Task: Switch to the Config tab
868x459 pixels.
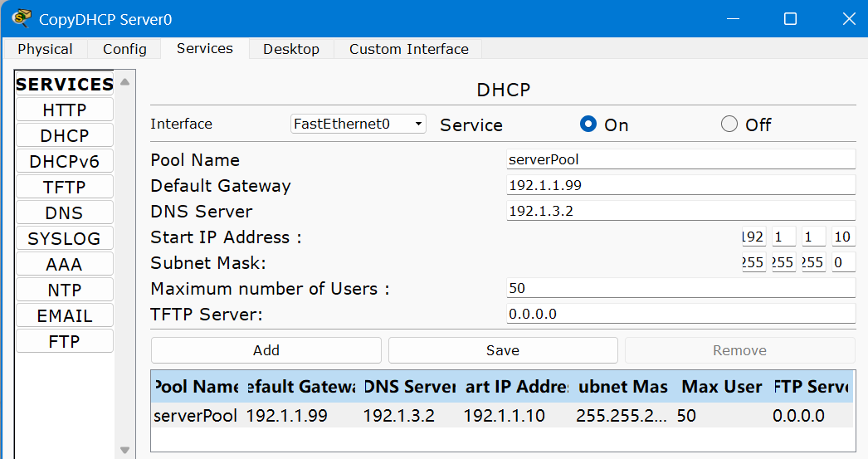Action: pos(124,49)
